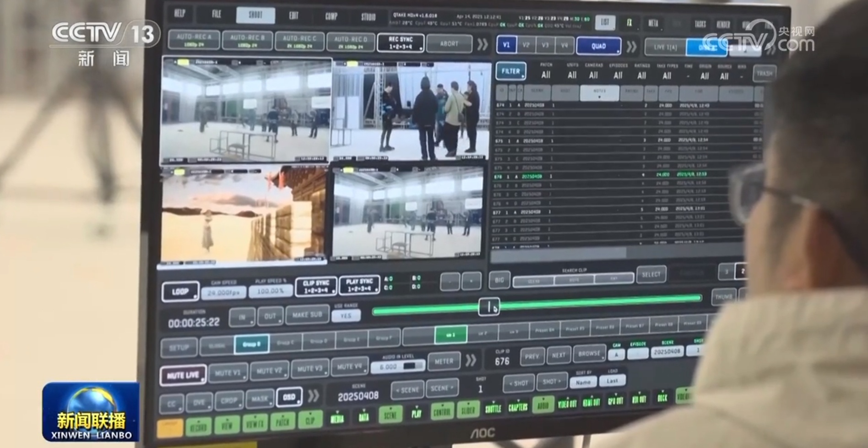The width and height of the screenshot is (868, 448).
Task: Toggle the OSD overlay button
Action: click(x=289, y=397)
